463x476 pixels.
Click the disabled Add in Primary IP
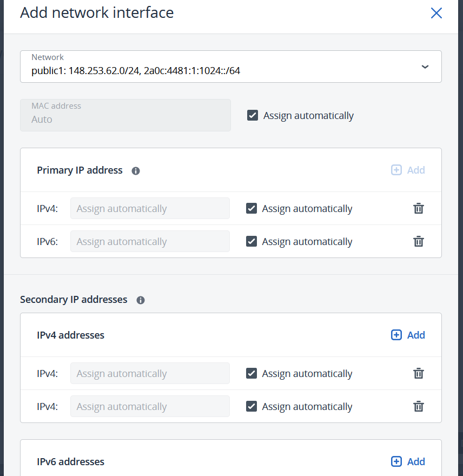[x=408, y=170]
